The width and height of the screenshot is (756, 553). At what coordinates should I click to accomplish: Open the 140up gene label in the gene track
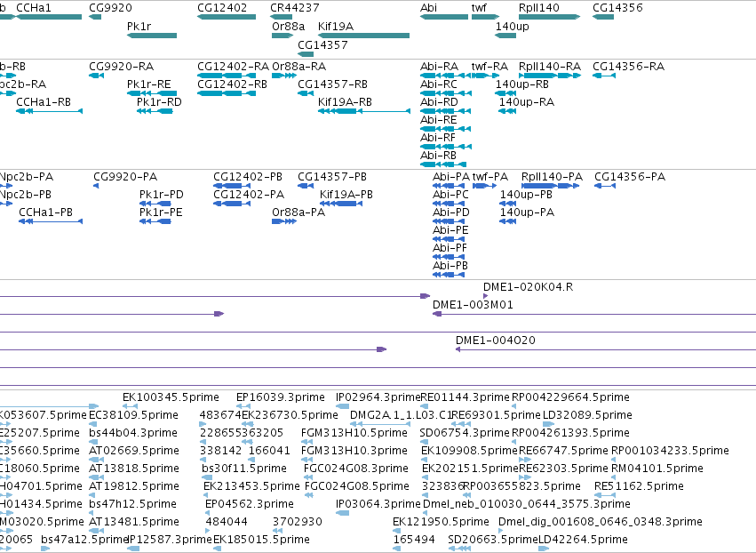(512, 26)
